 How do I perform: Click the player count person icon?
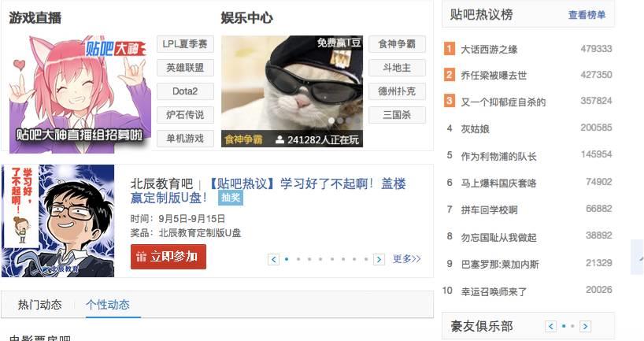[x=279, y=139]
